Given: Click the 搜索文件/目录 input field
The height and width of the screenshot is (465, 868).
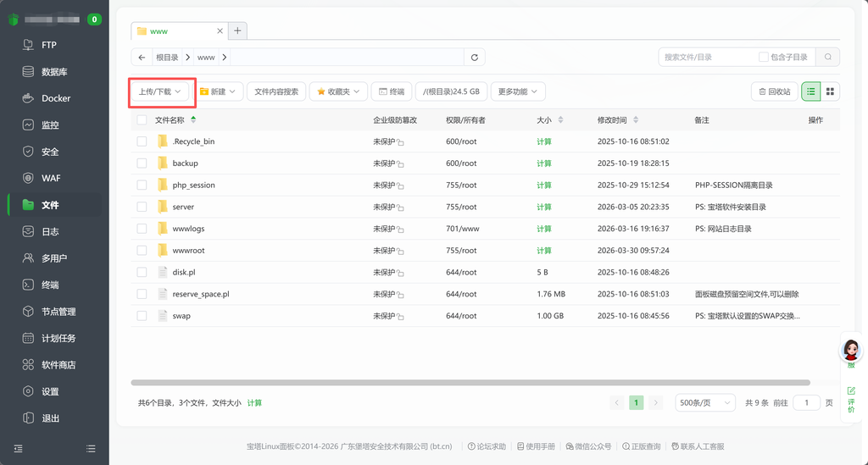Looking at the screenshot, I should tap(708, 57).
